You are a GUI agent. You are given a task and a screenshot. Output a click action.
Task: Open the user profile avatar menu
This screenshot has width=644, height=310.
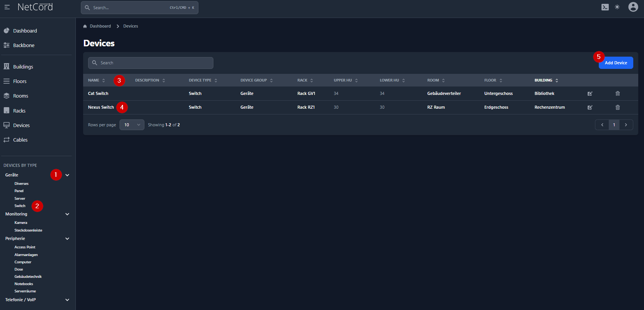click(633, 7)
